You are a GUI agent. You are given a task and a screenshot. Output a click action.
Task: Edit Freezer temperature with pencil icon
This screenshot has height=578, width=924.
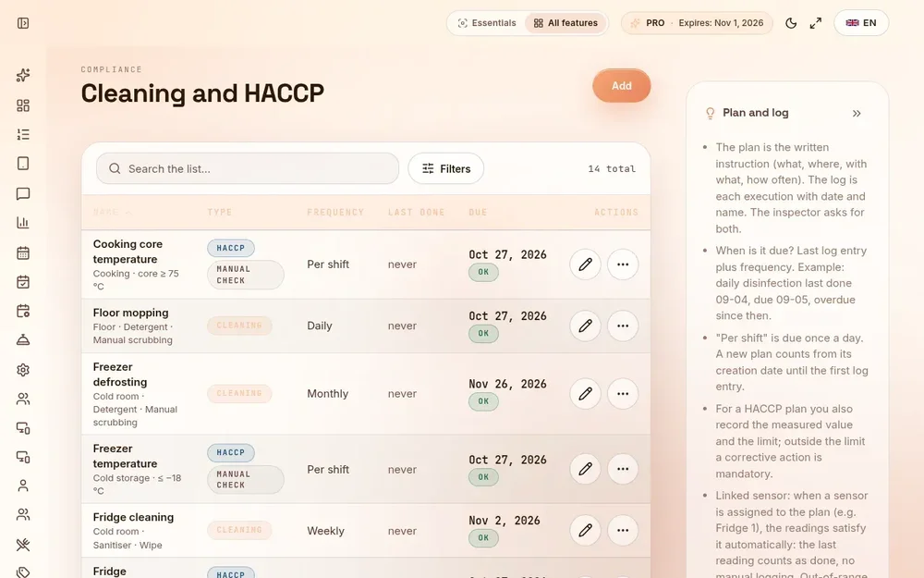585,469
